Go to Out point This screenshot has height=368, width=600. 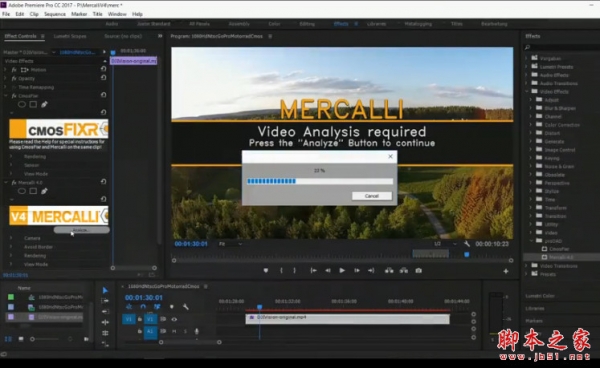[x=371, y=270]
